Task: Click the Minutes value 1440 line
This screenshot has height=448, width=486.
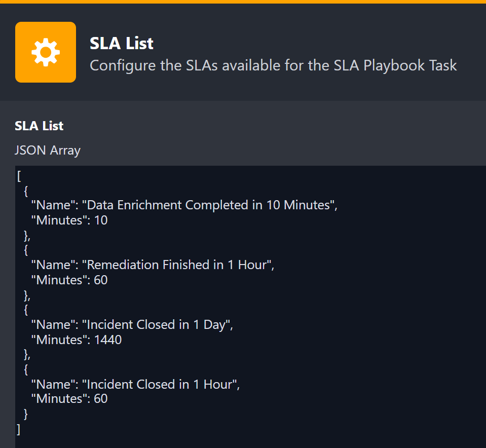Action: 76,340
